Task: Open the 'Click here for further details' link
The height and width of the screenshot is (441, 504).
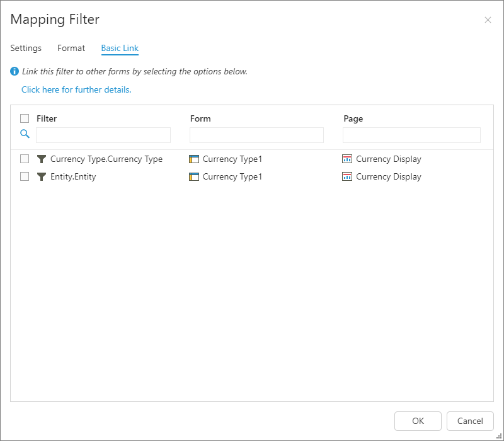Action: pyautogui.click(x=76, y=90)
